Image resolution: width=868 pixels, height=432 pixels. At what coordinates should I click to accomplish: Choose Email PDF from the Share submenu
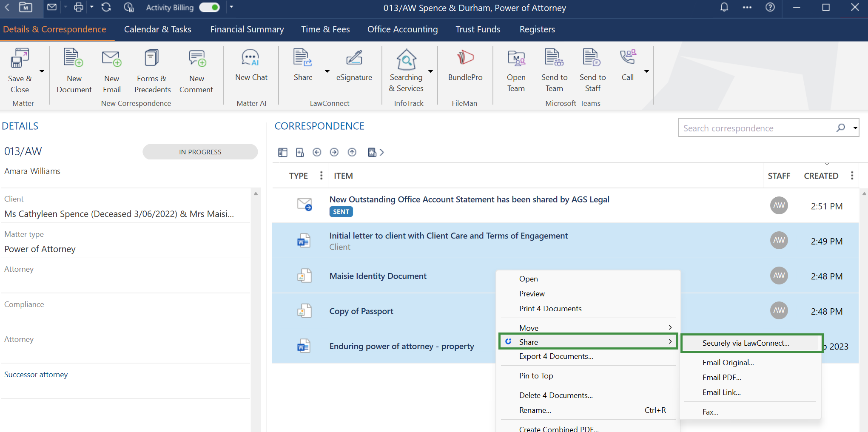point(722,378)
